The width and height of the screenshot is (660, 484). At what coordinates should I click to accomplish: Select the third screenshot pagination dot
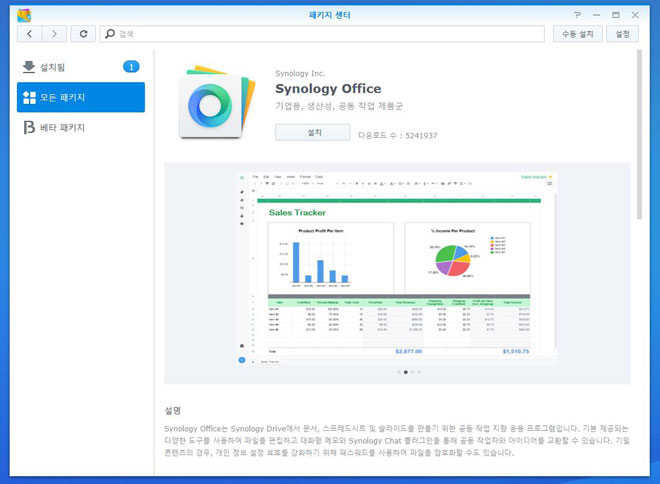412,372
